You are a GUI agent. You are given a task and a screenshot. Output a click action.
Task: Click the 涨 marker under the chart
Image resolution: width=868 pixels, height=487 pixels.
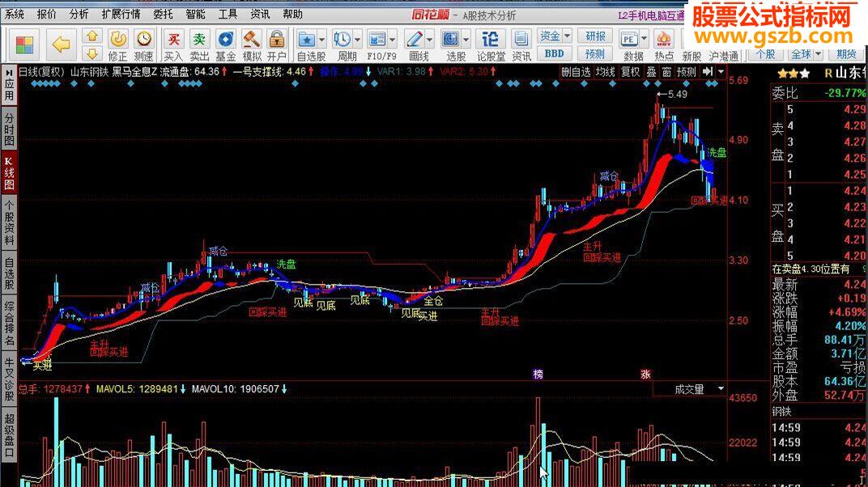[x=645, y=375]
